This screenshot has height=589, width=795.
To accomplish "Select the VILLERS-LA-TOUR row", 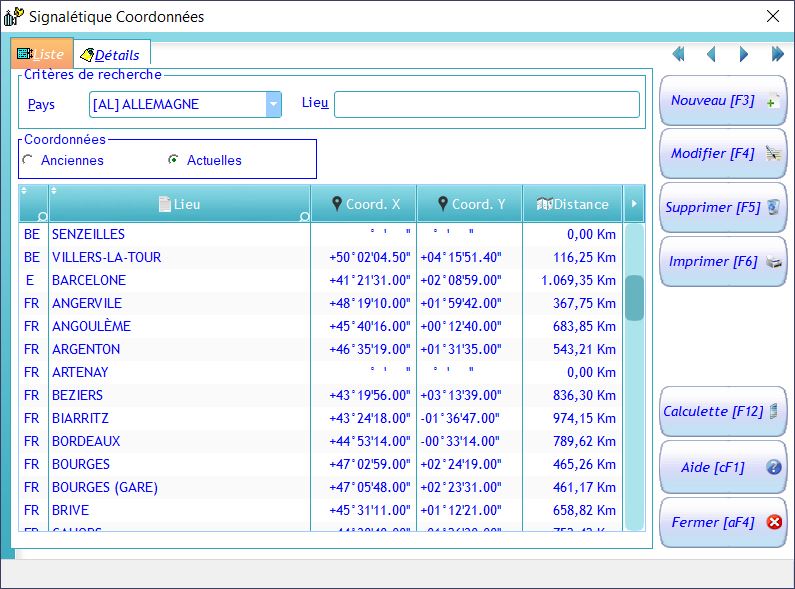I will 320,257.
